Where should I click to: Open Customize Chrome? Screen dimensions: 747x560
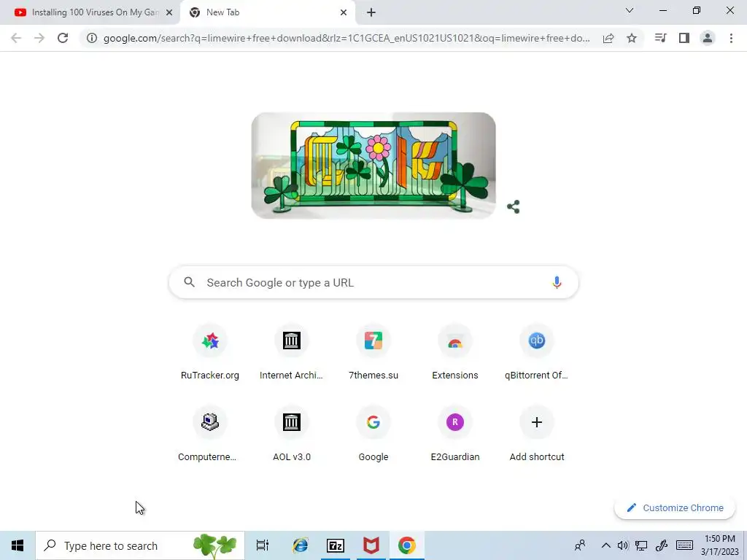pyautogui.click(x=675, y=507)
